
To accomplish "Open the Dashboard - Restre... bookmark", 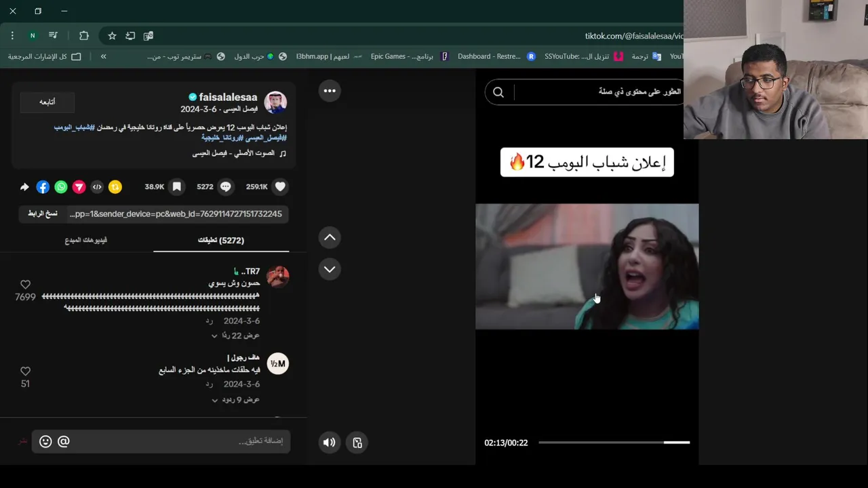I will [496, 56].
